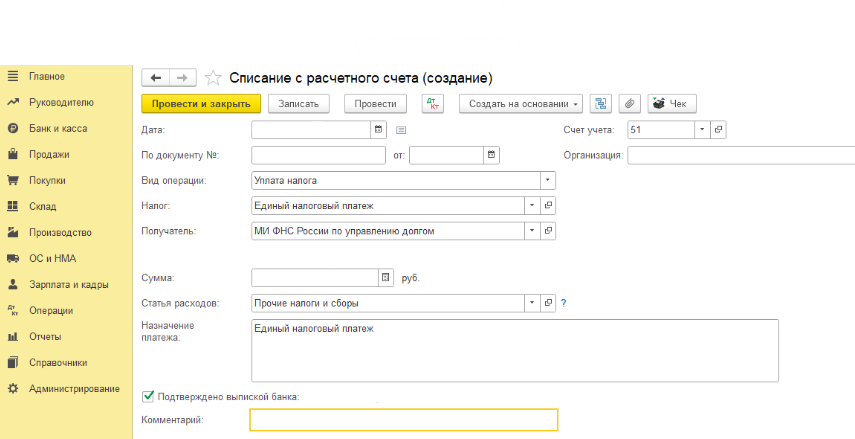This screenshot has height=439, width=855.
Task: Open the document structure icon beside paperclip
Action: tap(600, 104)
